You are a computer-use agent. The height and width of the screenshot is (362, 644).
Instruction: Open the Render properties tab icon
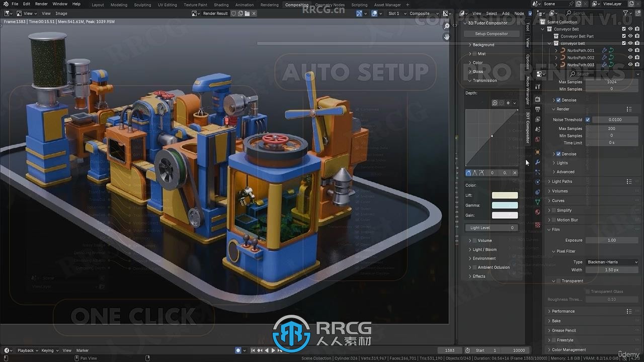[x=538, y=99]
